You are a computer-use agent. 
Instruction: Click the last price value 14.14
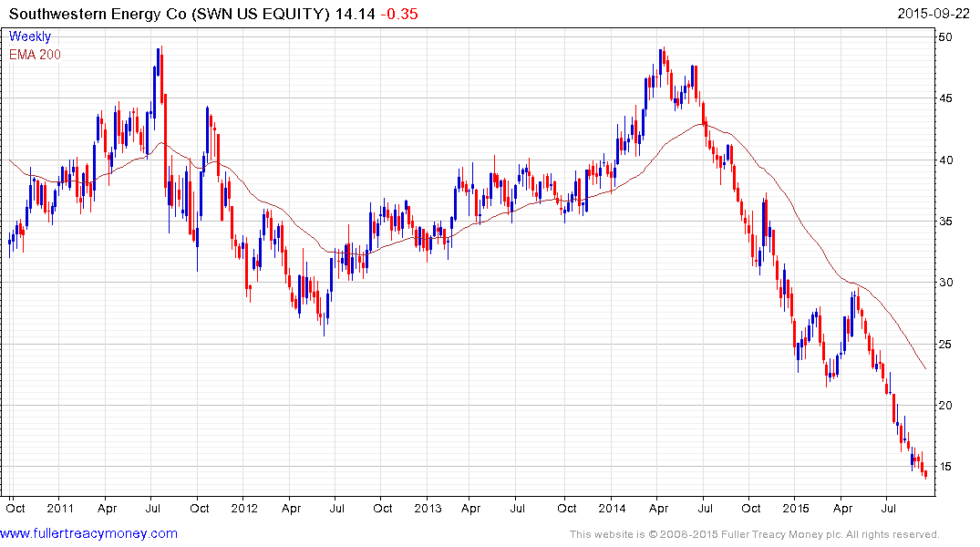click(x=355, y=14)
